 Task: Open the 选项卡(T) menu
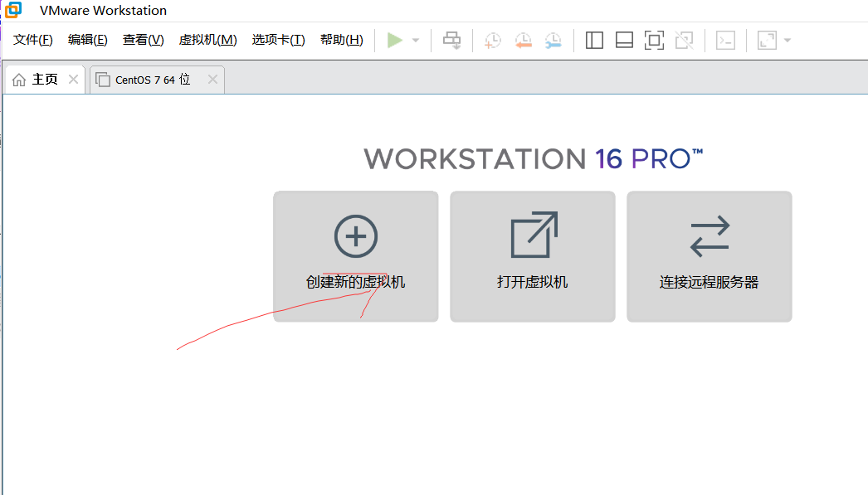point(278,40)
